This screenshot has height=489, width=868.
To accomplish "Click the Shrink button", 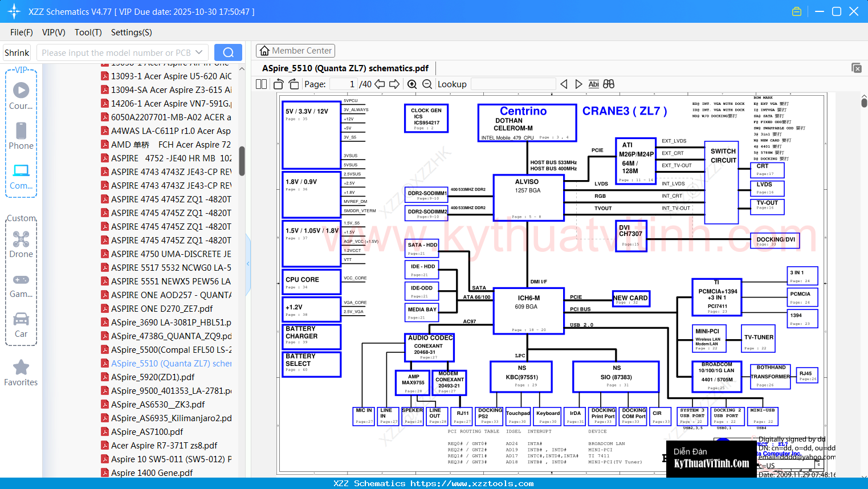I will [17, 52].
